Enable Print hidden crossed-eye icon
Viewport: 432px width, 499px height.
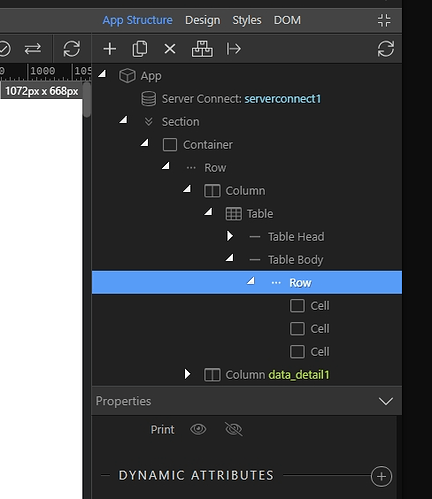pos(234,429)
